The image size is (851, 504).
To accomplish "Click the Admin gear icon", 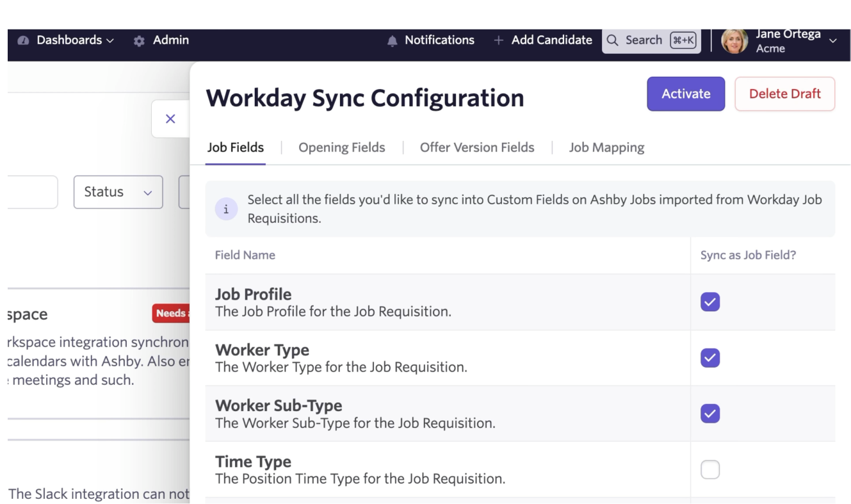I will (x=139, y=40).
